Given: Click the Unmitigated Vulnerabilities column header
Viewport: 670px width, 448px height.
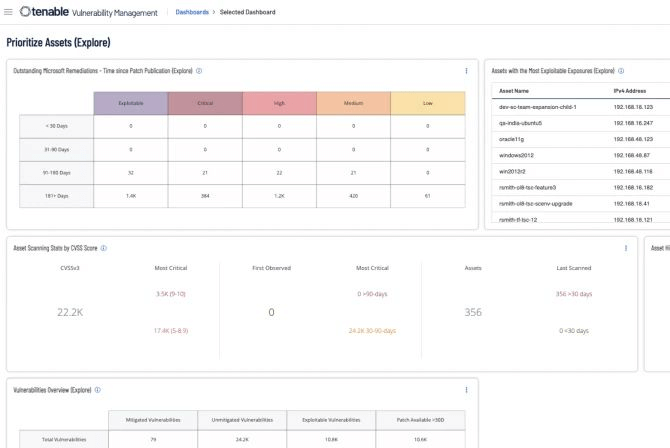Looking at the screenshot, I should click(x=242, y=420).
